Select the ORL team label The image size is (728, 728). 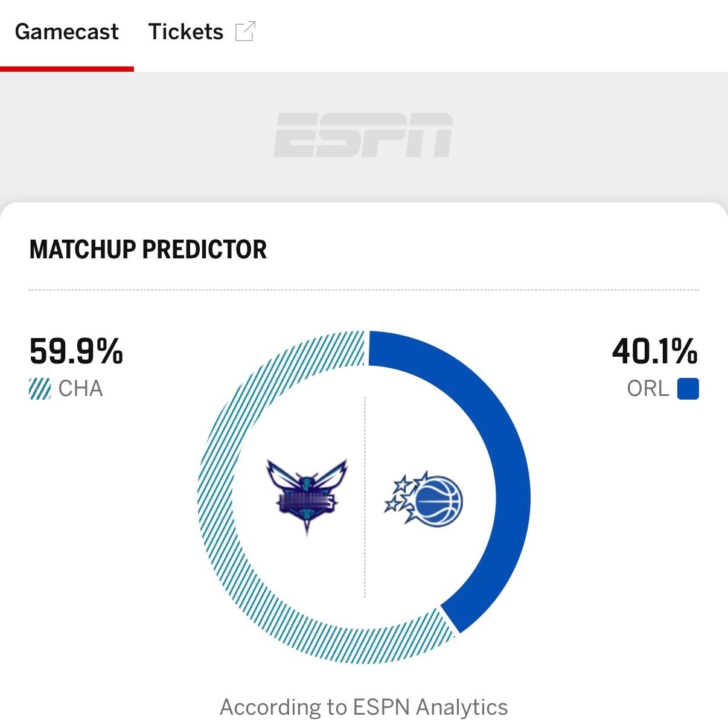[x=648, y=389]
